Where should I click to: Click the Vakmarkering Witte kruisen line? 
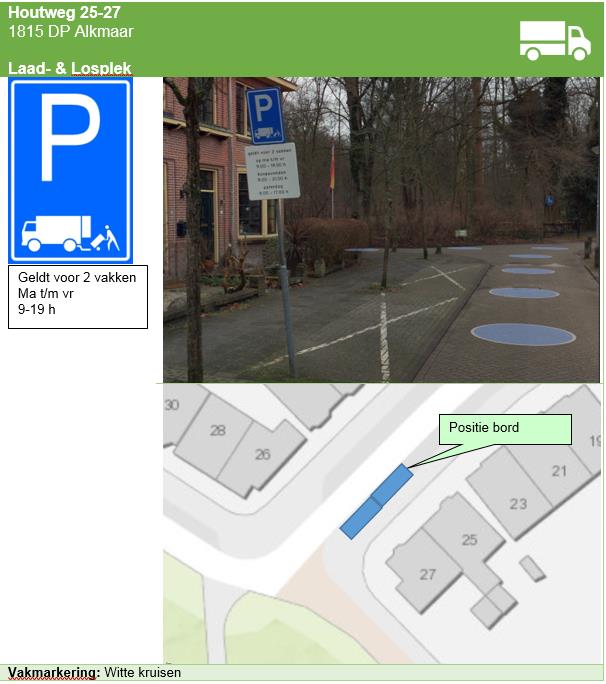(94, 672)
